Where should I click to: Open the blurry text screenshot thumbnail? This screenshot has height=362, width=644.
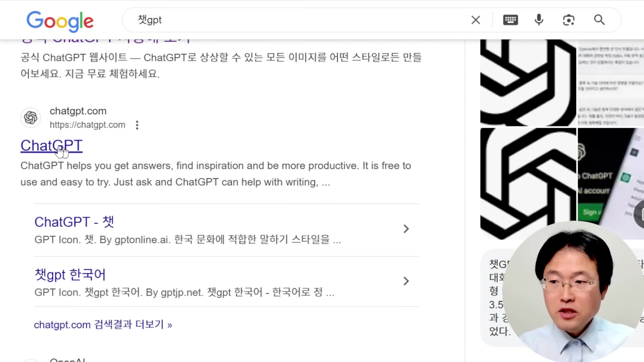(x=611, y=83)
